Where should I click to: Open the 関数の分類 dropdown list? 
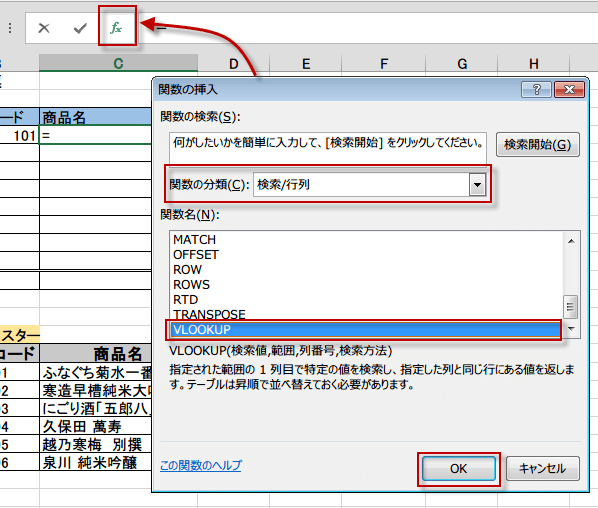point(477,185)
